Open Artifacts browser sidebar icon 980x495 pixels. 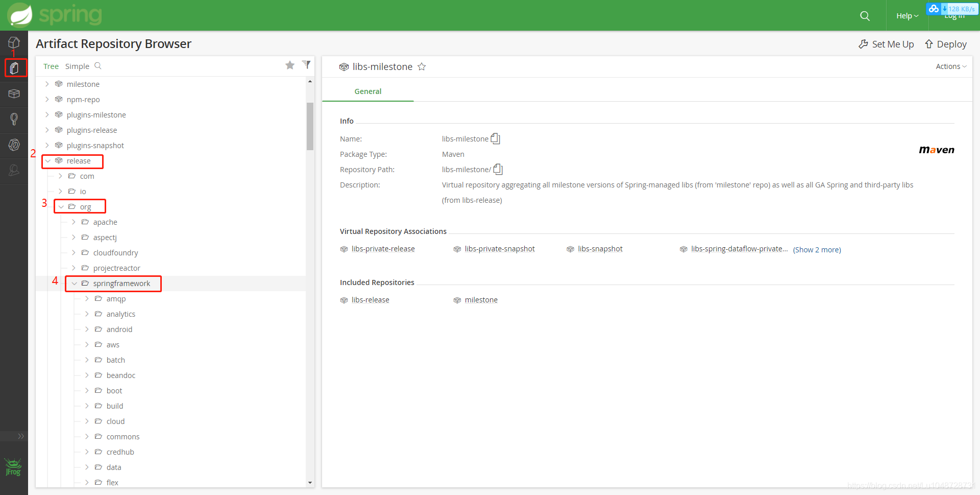point(15,68)
